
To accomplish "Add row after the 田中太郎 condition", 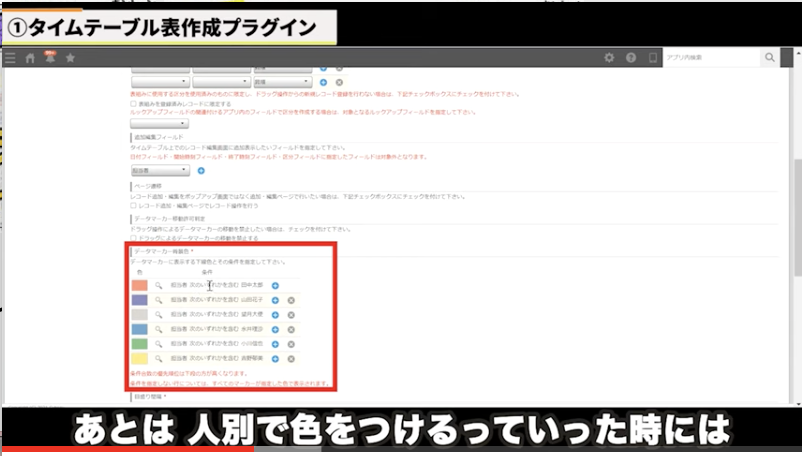I will click(275, 286).
